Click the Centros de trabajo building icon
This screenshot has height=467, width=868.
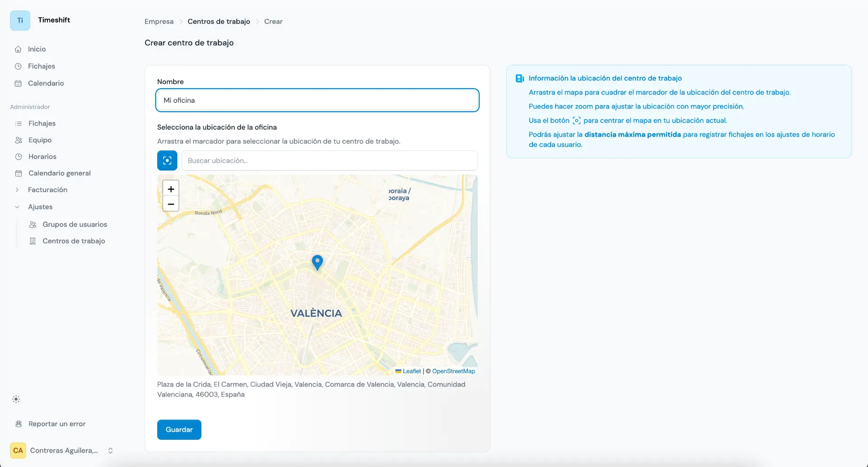point(32,241)
